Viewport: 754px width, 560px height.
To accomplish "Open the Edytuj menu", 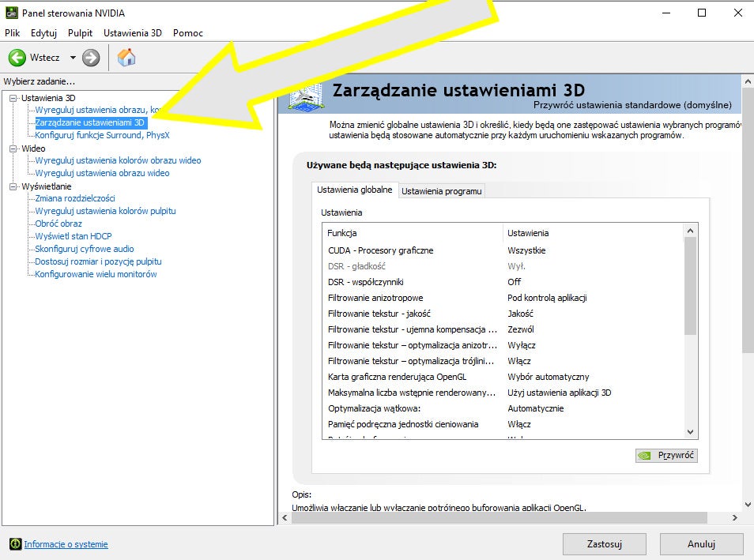I will pyautogui.click(x=43, y=33).
